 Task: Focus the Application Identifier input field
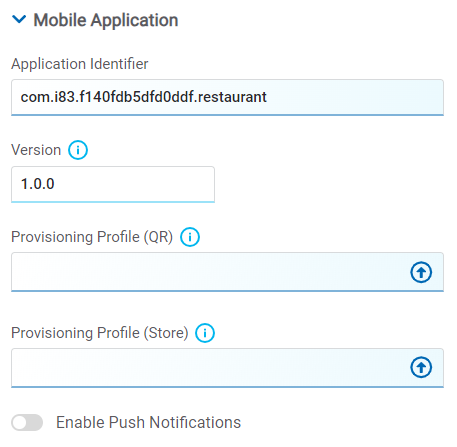tap(227, 97)
